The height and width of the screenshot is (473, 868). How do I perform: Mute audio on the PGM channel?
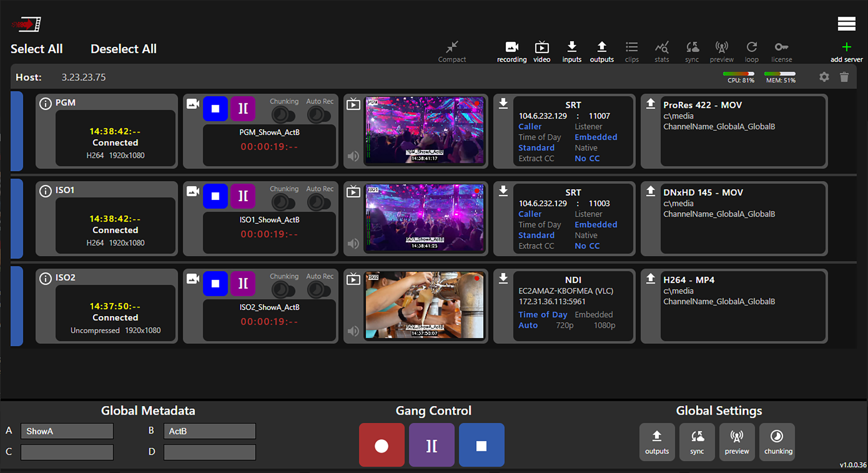353,156
